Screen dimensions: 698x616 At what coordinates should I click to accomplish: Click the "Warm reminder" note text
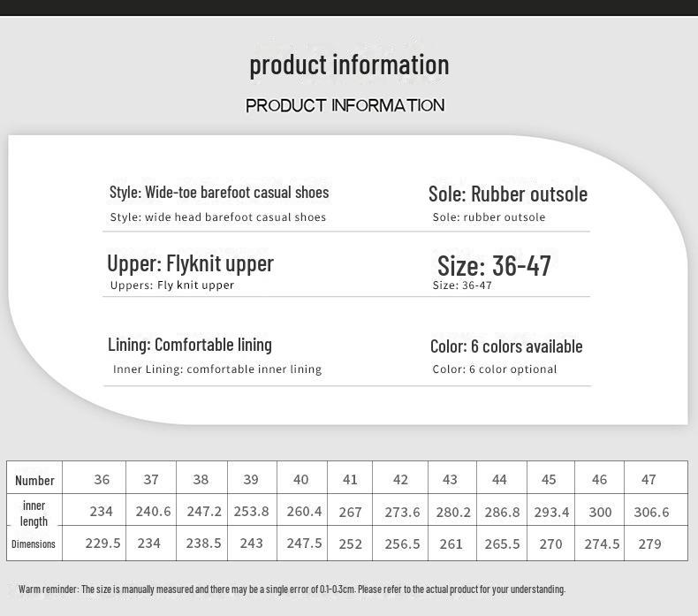tap(292, 589)
